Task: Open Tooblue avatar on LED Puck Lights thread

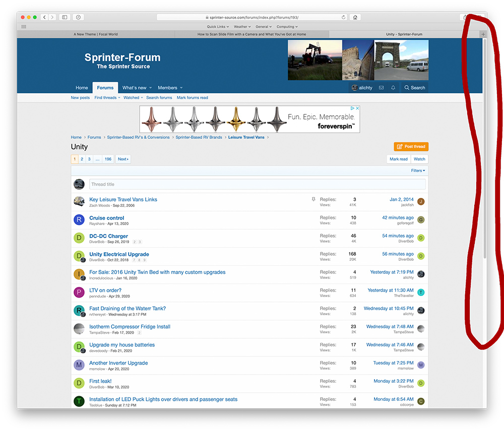Action: point(79,401)
